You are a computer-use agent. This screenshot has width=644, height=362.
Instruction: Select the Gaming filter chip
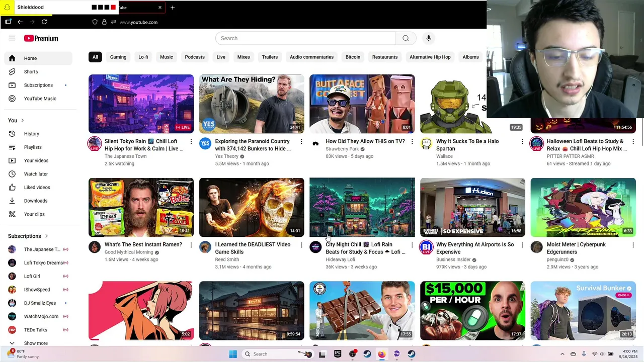pos(118,57)
